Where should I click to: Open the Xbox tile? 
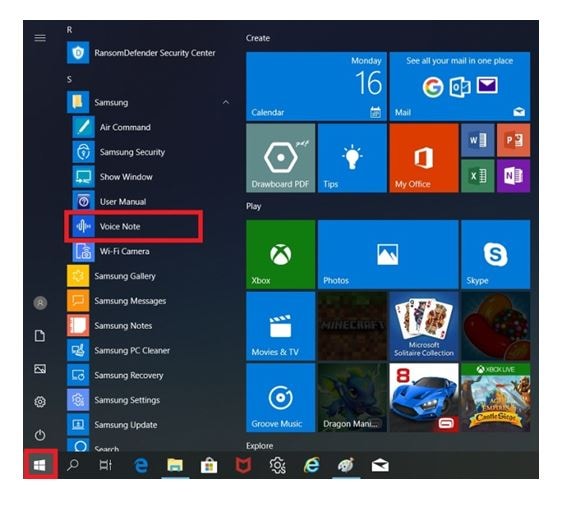[281, 254]
